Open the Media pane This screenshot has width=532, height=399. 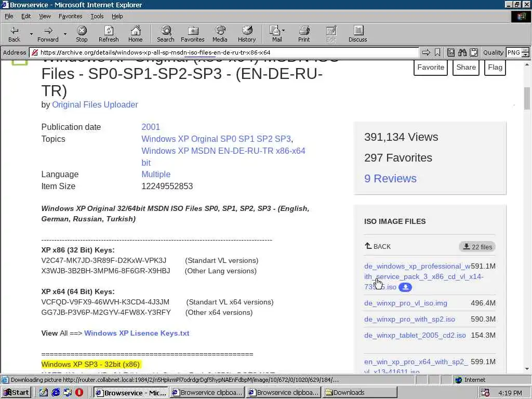(x=220, y=34)
